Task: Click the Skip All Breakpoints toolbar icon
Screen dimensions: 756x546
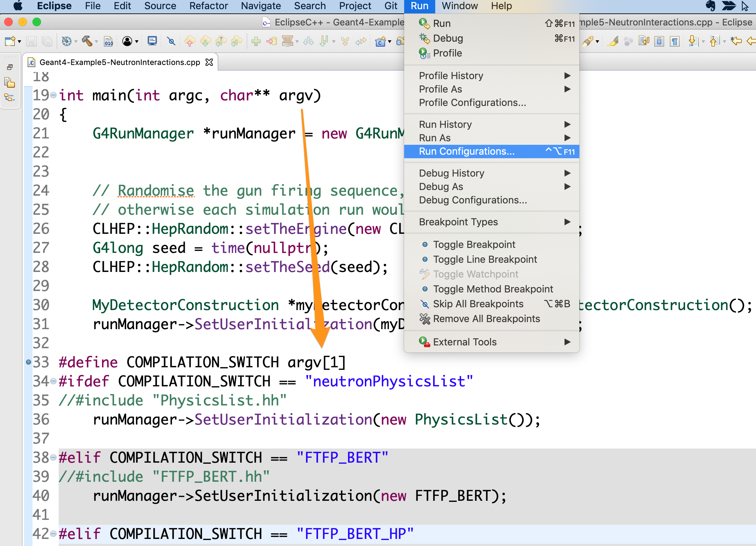Action: [x=171, y=41]
